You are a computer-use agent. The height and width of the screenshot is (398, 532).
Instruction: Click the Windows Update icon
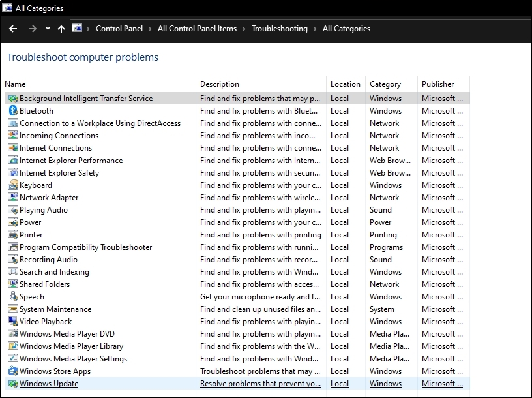pos(12,384)
